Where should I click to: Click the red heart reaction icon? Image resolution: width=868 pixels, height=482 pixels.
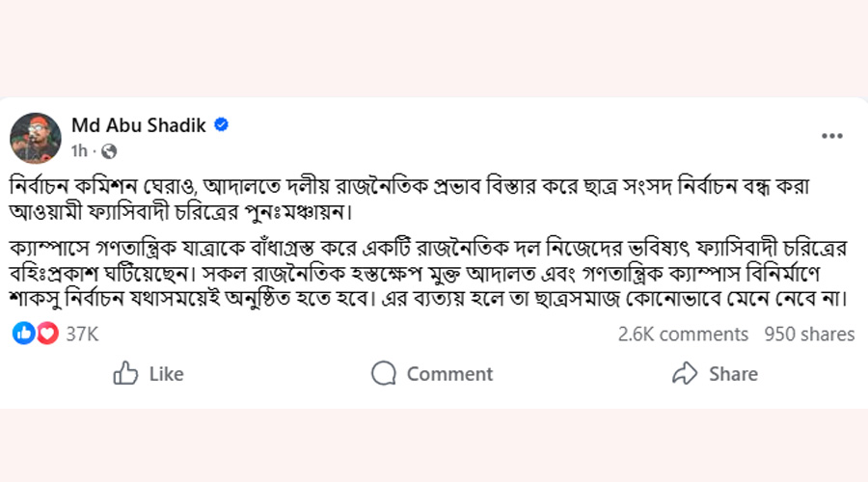[46, 334]
